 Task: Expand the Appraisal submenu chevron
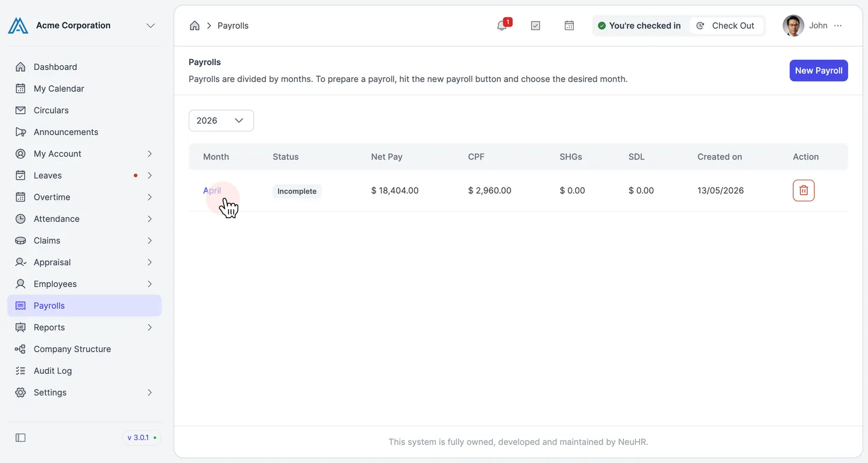point(149,262)
